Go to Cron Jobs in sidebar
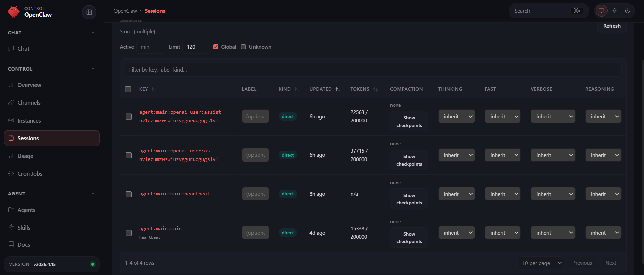 point(30,174)
